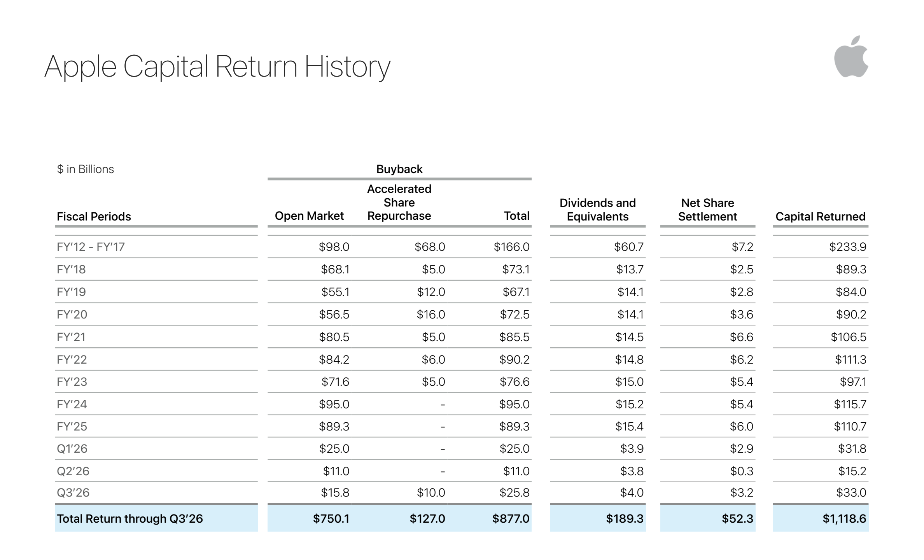Click the 'Capital Returned' column header
Screen dimensions: 924x560
(x=821, y=217)
